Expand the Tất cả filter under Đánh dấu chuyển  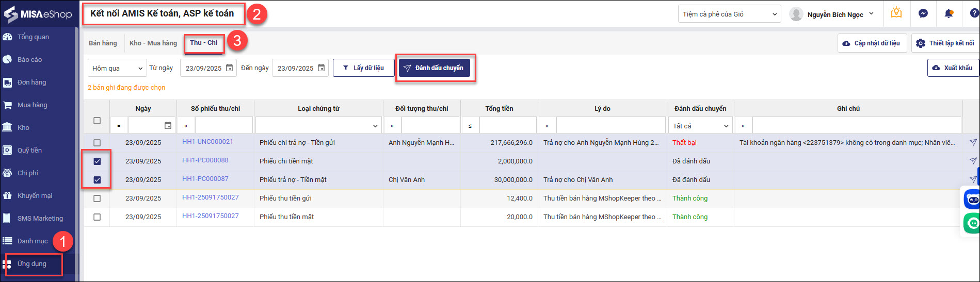[700, 126]
